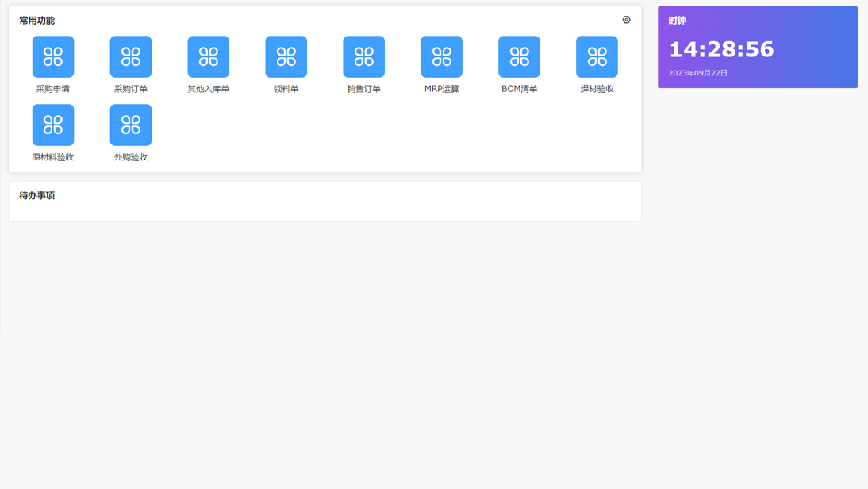Open the BOM清单 icon tile
The image size is (868, 489).
(520, 56)
